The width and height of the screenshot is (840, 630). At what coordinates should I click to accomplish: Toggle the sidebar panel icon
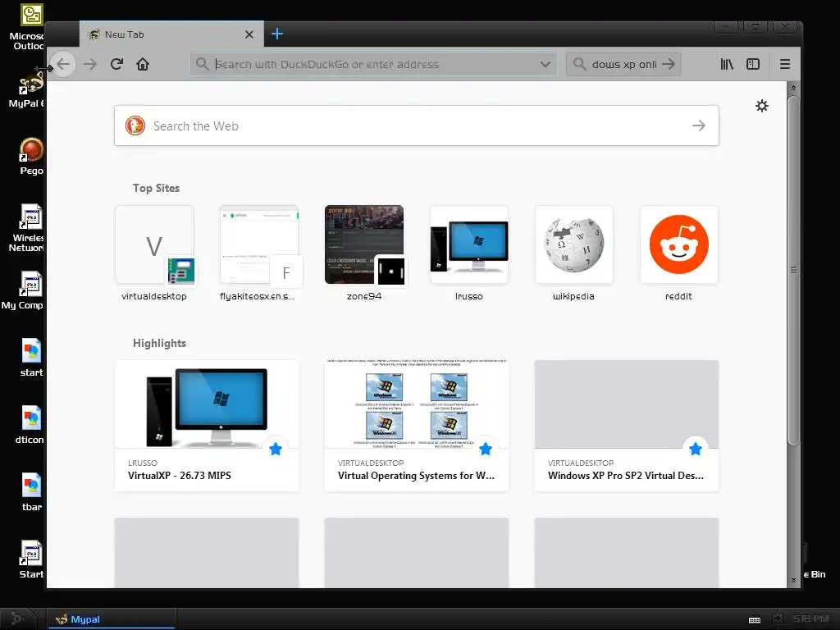click(753, 64)
